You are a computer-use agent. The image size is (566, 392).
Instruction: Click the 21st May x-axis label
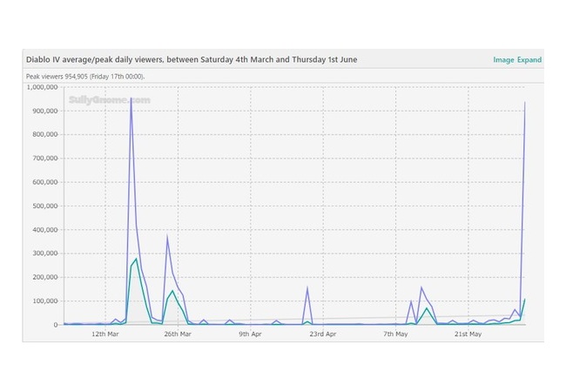468,334
